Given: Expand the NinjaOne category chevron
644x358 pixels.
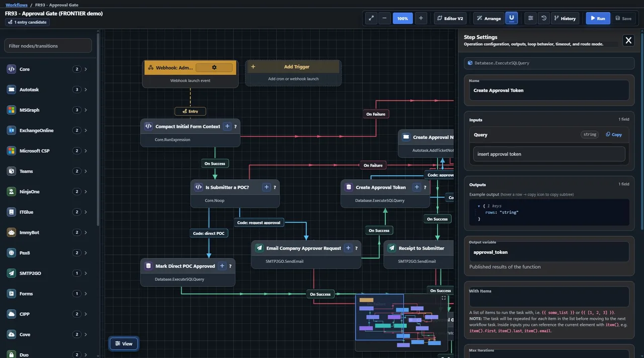Looking at the screenshot, I should point(86,191).
